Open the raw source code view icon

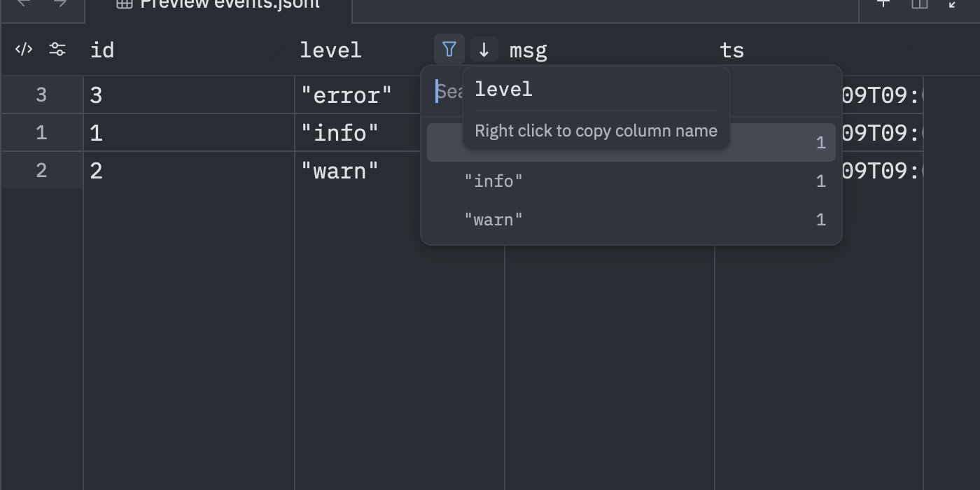(x=24, y=49)
